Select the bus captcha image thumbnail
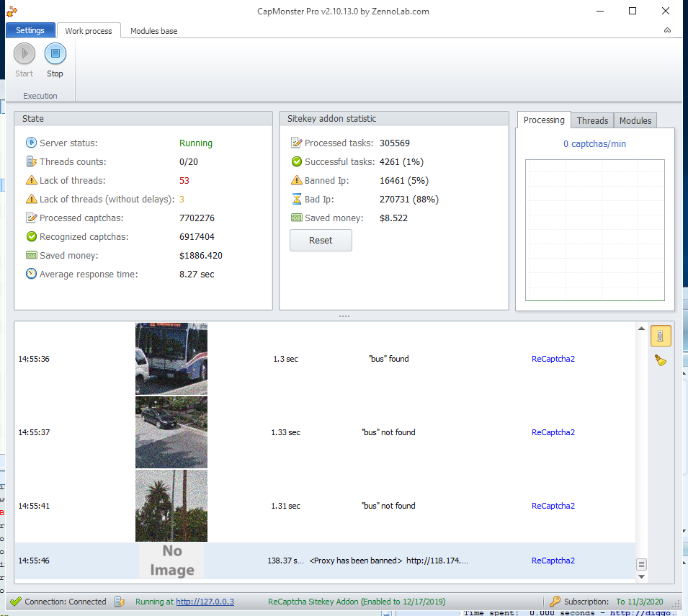The height and width of the screenshot is (616, 688). tap(171, 359)
